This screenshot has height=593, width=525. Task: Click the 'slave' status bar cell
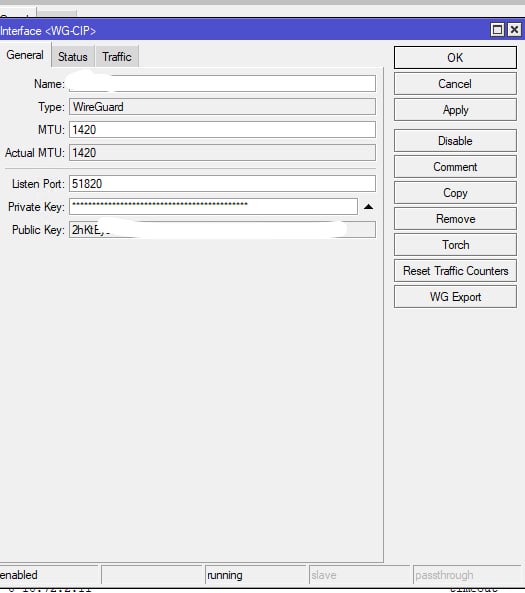point(359,575)
